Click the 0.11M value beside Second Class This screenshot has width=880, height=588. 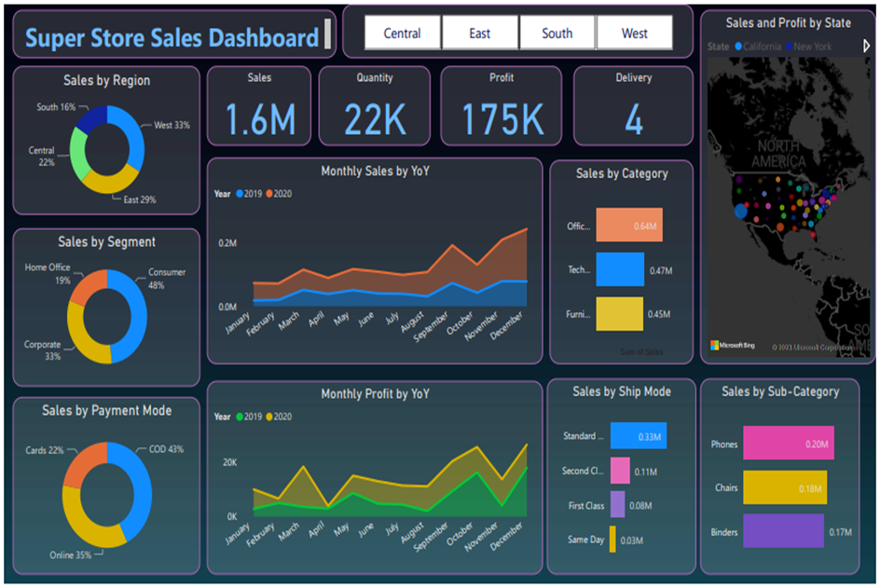coord(645,472)
